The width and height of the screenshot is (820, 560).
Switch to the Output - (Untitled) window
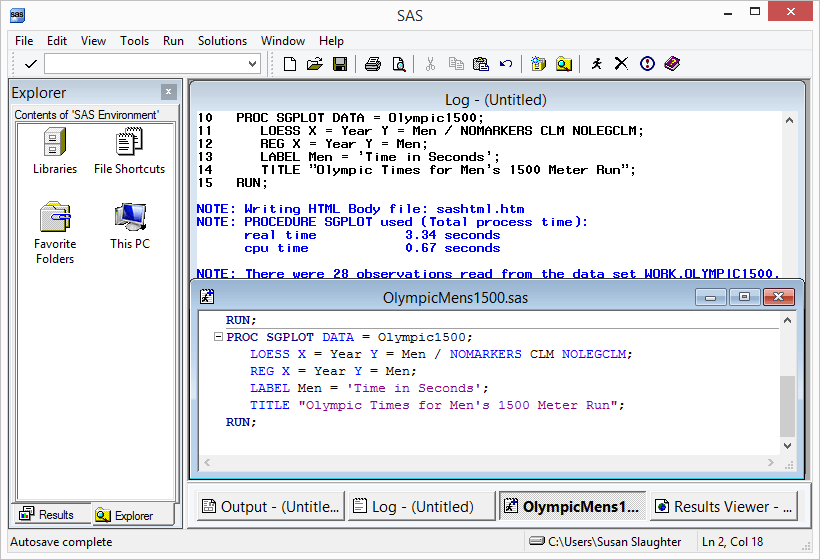(x=271, y=506)
